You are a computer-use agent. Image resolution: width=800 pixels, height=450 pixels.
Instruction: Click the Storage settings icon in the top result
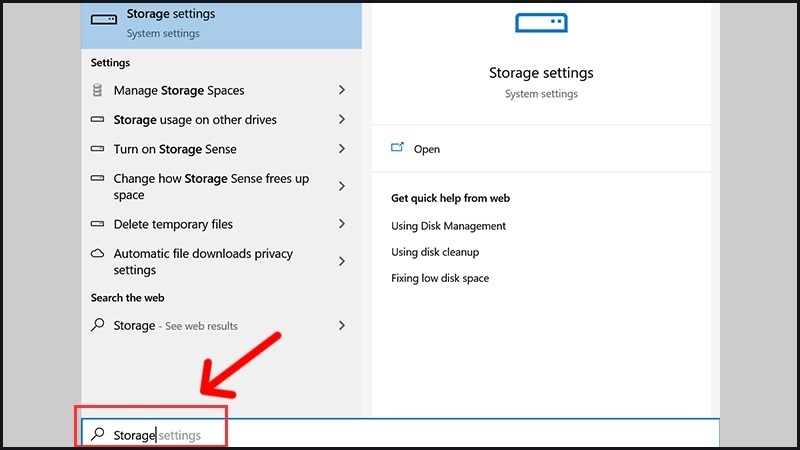(x=103, y=19)
